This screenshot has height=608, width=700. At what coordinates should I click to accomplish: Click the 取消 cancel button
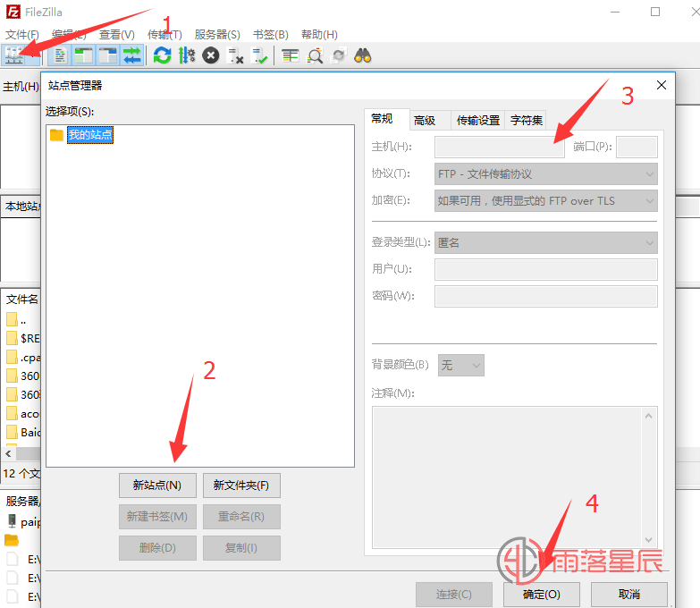(629, 595)
